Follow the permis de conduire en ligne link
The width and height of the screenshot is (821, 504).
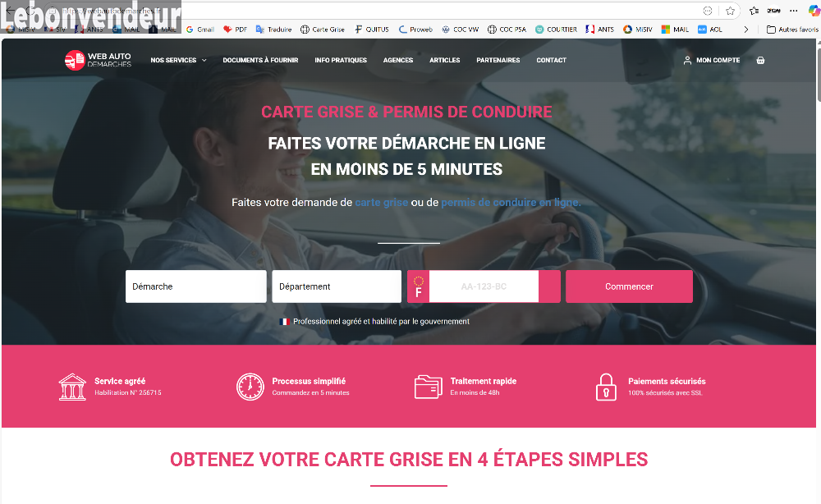511,202
